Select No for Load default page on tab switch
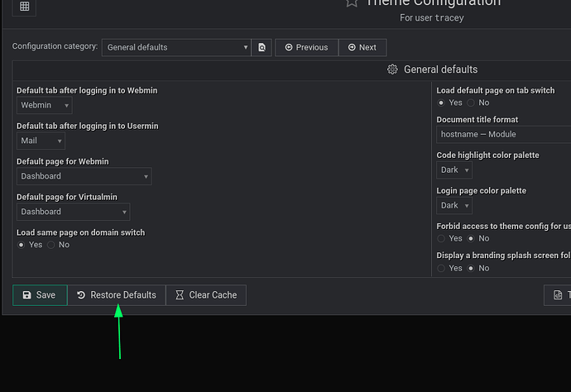The image size is (571, 392). [471, 103]
